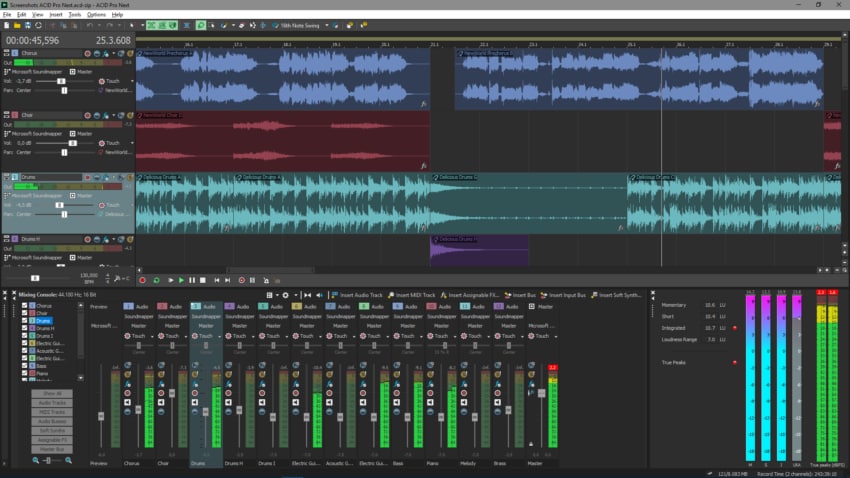Click the Drums track volume slider

click(61, 204)
